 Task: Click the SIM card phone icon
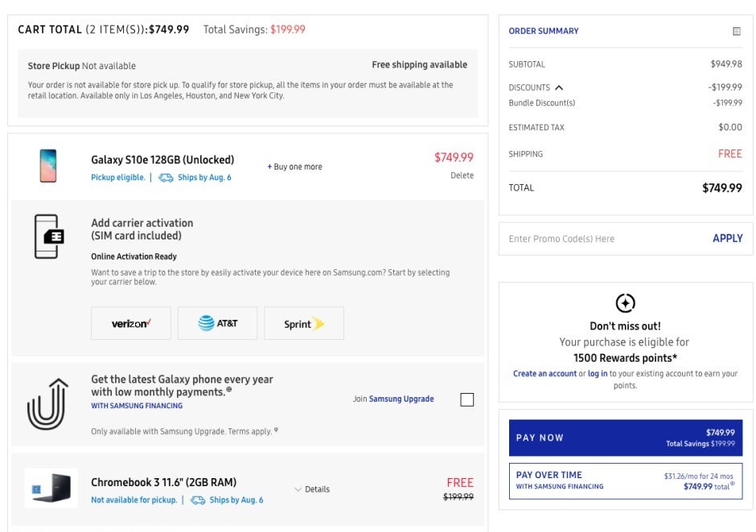coord(49,236)
